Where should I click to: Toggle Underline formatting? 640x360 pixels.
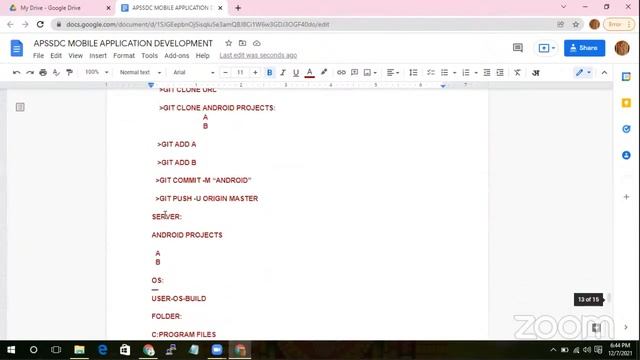click(x=296, y=73)
